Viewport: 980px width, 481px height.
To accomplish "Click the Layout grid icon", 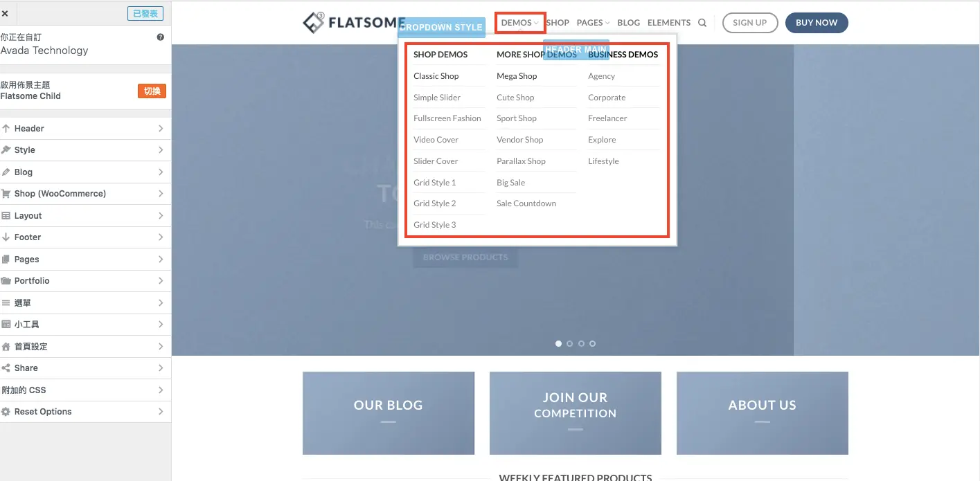I will (x=6, y=215).
